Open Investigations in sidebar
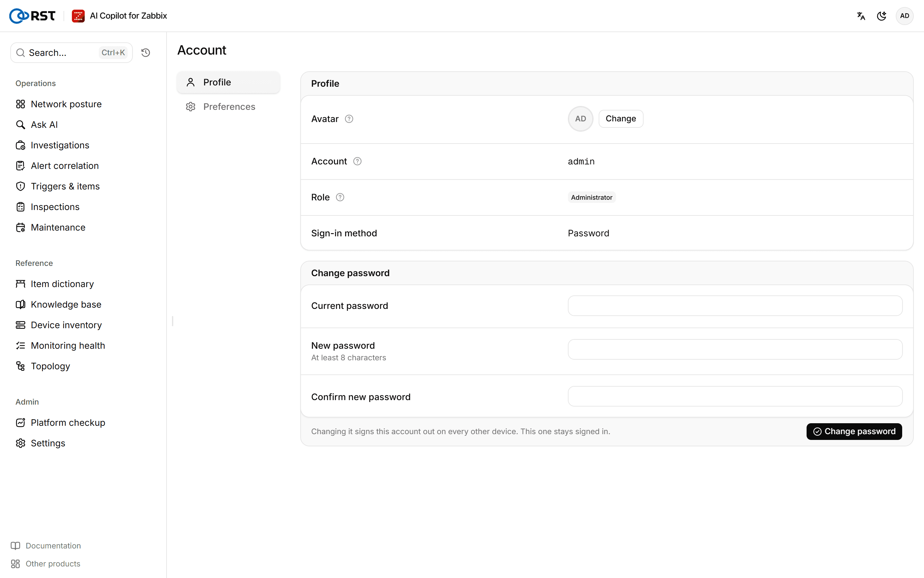This screenshot has height=578, width=924. [x=83, y=145]
